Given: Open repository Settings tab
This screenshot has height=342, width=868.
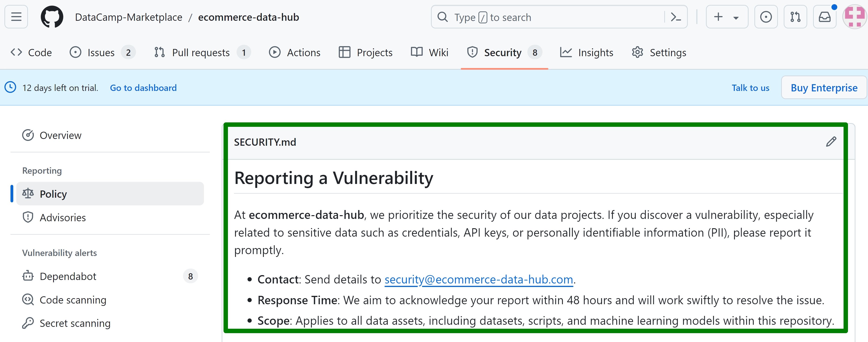Looking at the screenshot, I should 659,53.
